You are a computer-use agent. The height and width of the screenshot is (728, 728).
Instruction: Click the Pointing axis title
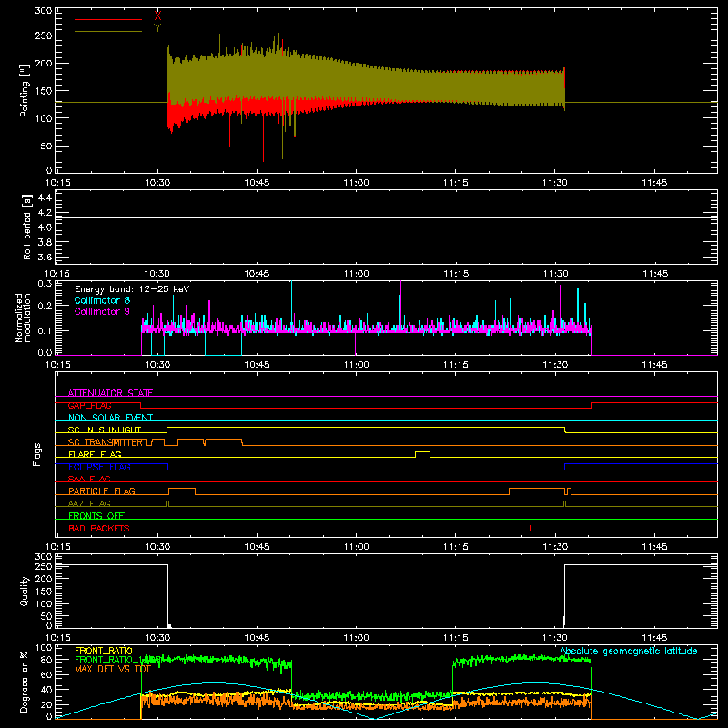click(x=25, y=90)
